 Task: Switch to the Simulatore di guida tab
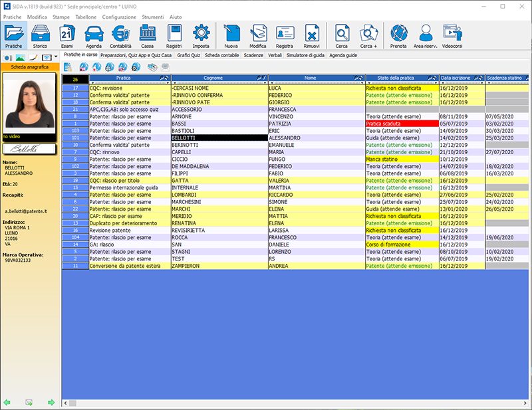pos(306,56)
